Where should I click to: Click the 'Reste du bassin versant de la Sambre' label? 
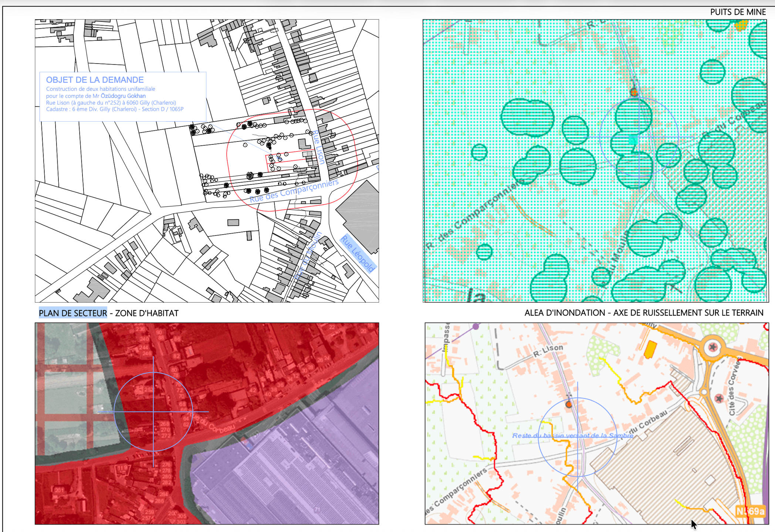click(x=572, y=436)
